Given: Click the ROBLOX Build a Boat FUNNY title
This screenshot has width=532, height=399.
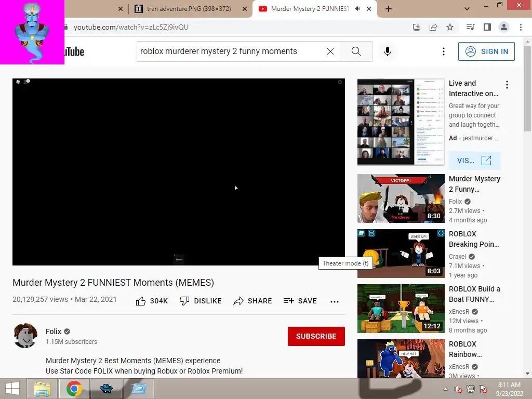Looking at the screenshot, I should point(474,294).
